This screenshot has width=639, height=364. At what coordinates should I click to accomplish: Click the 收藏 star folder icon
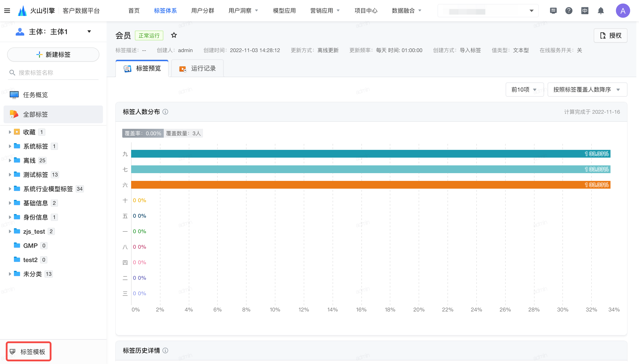point(17,132)
